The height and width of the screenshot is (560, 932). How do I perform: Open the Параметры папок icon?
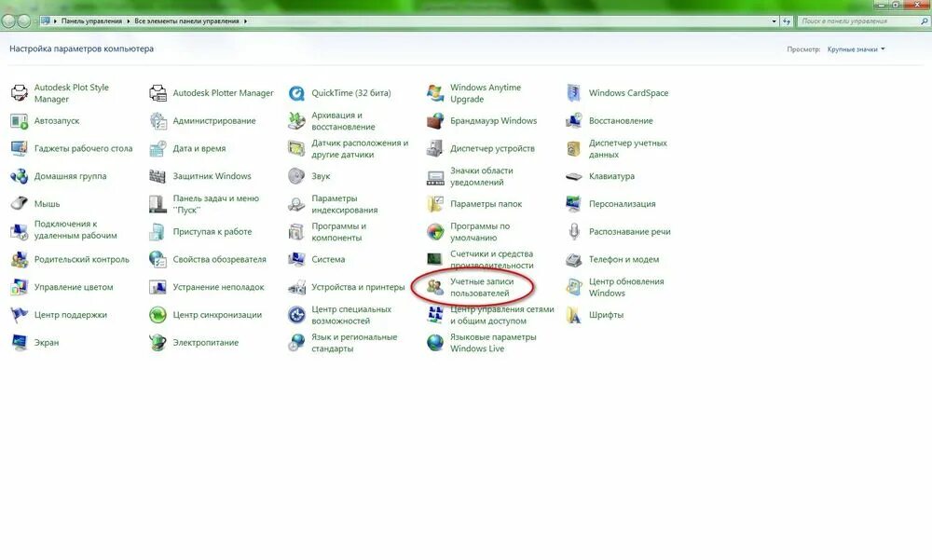click(x=435, y=204)
